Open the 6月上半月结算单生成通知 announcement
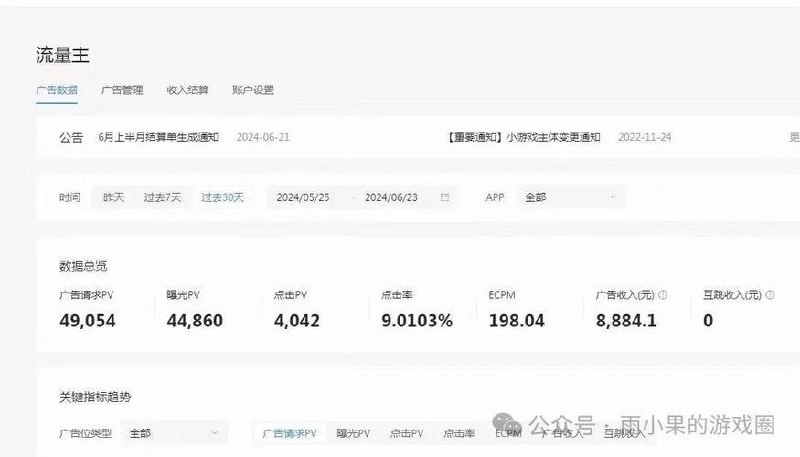Screen dimensions: 800x457 [158, 137]
